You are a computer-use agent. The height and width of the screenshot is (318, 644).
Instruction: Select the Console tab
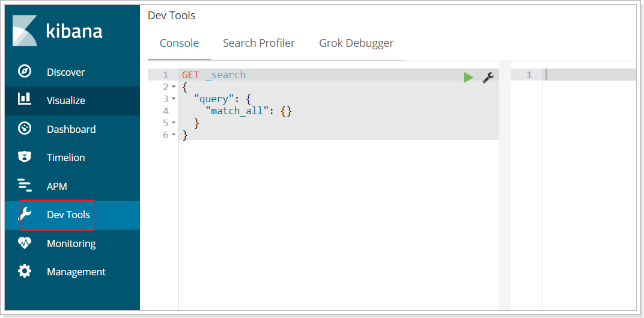(179, 43)
